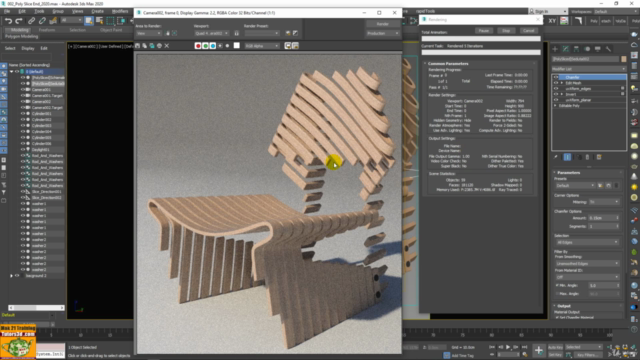Open the Render Preset dropdown

(x=262, y=33)
